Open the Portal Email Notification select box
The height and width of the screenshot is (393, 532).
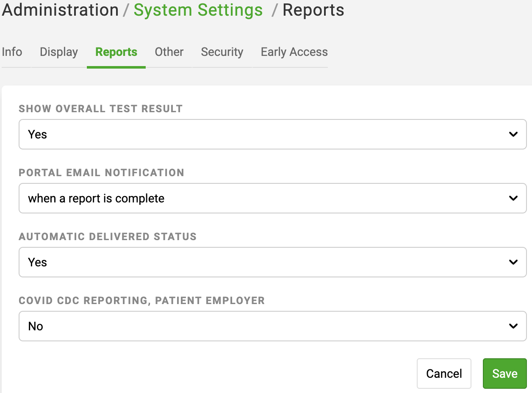pos(272,198)
